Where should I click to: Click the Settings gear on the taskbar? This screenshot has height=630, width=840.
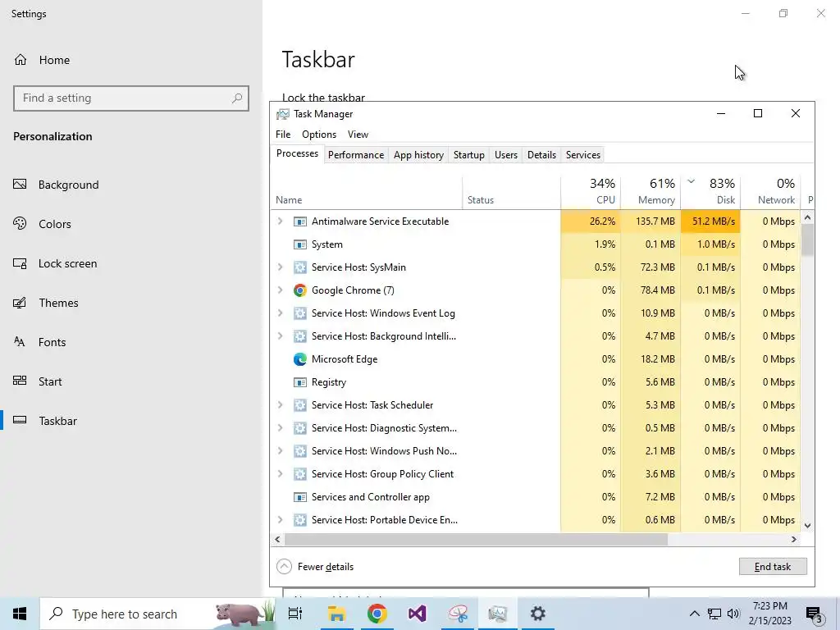coord(538,614)
